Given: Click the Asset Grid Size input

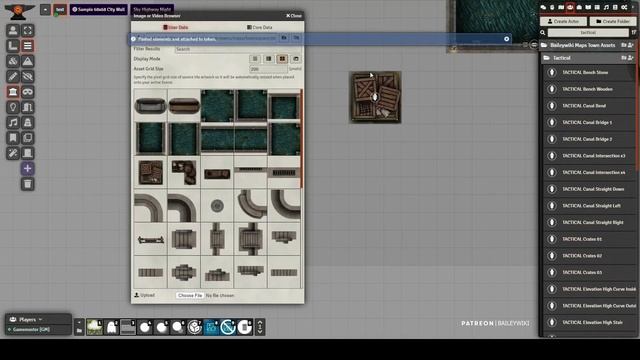Looking at the screenshot, I should 268,69.
